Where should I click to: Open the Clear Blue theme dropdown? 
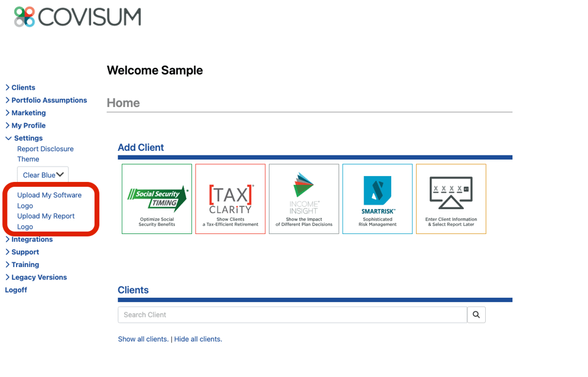coord(43,175)
